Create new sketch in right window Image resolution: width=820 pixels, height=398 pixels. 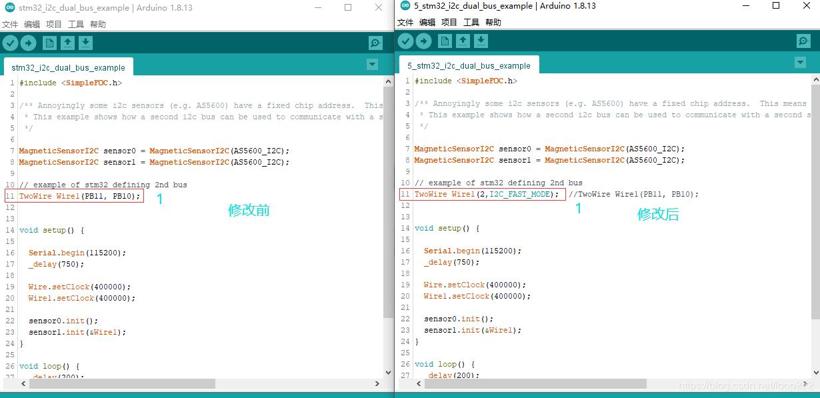pyautogui.click(x=445, y=41)
